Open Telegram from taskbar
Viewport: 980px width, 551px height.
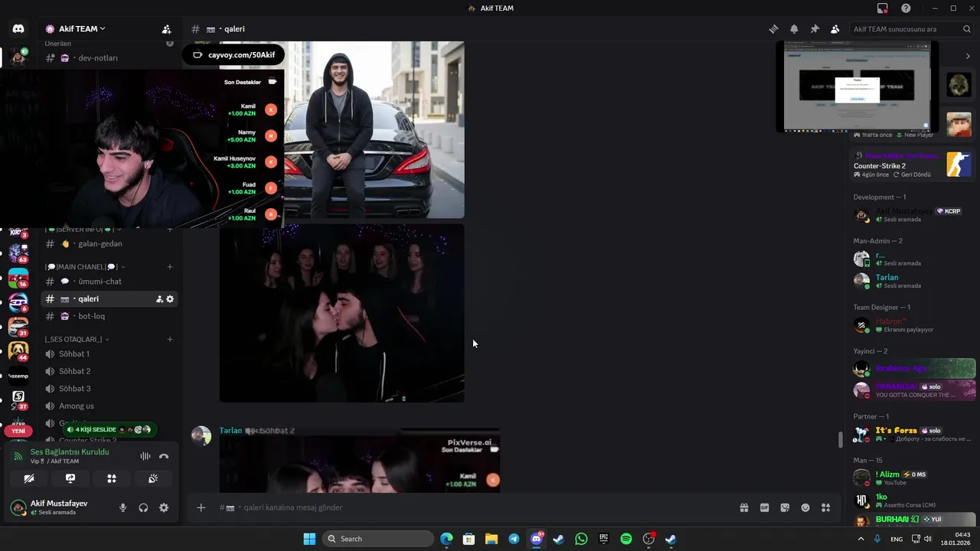click(x=514, y=539)
